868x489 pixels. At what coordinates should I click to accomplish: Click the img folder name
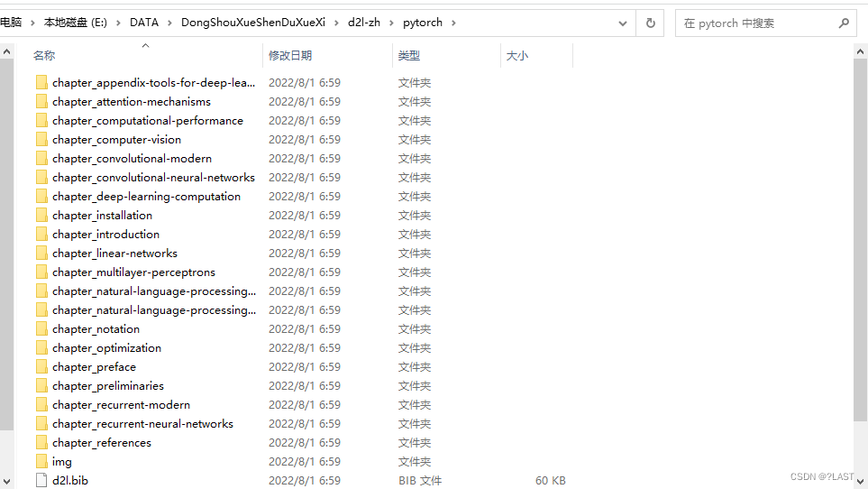(x=61, y=461)
